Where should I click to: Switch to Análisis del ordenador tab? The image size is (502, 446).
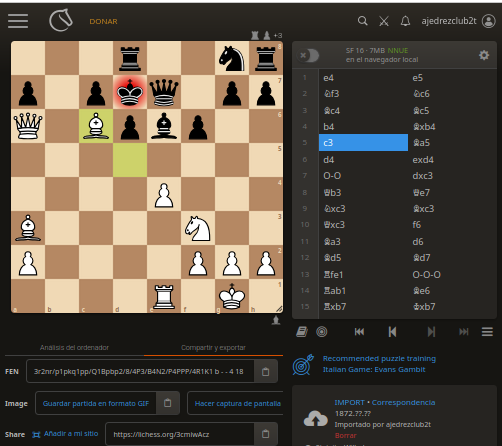point(74,348)
